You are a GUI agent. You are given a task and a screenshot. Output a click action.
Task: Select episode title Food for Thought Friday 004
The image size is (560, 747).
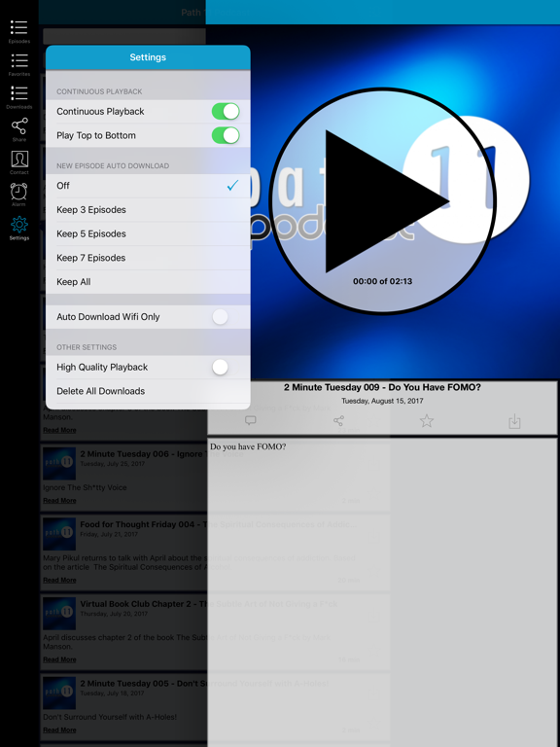(x=219, y=524)
